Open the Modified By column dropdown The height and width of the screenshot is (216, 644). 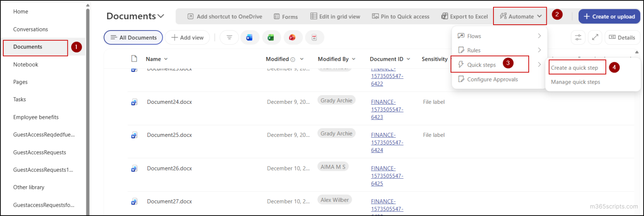[353, 59]
